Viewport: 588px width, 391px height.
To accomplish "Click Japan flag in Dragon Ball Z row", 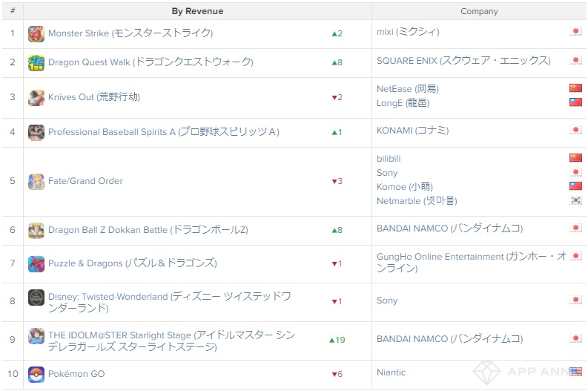I will click(x=575, y=228).
